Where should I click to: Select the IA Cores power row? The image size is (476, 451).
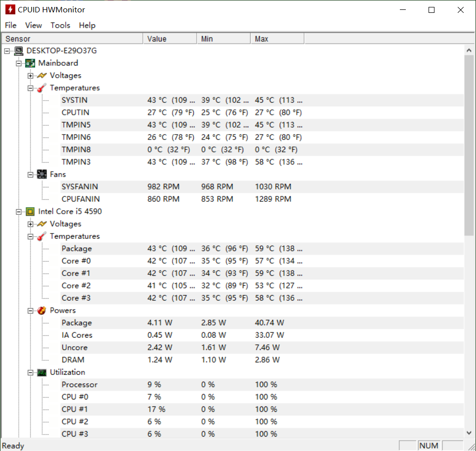click(262, 335)
